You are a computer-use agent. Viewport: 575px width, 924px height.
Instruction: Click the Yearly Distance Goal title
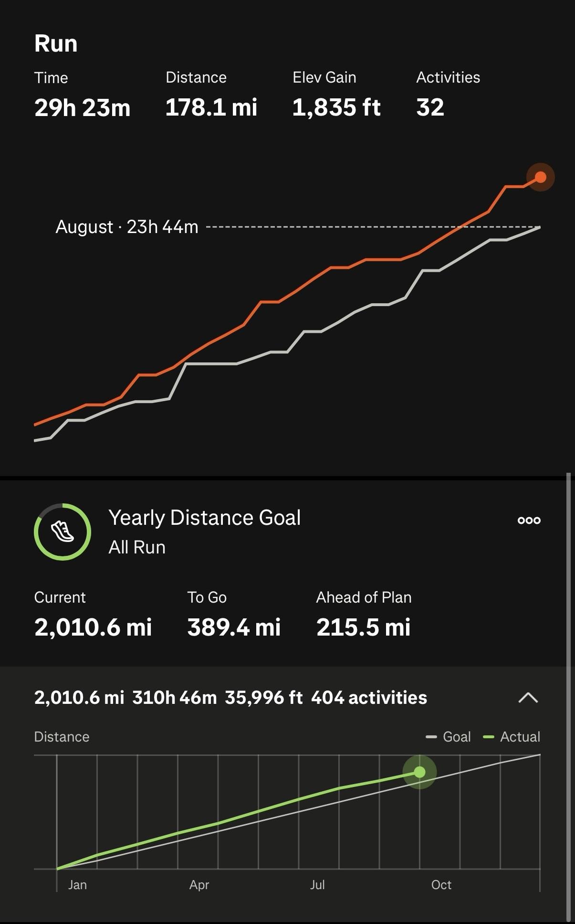tap(205, 518)
